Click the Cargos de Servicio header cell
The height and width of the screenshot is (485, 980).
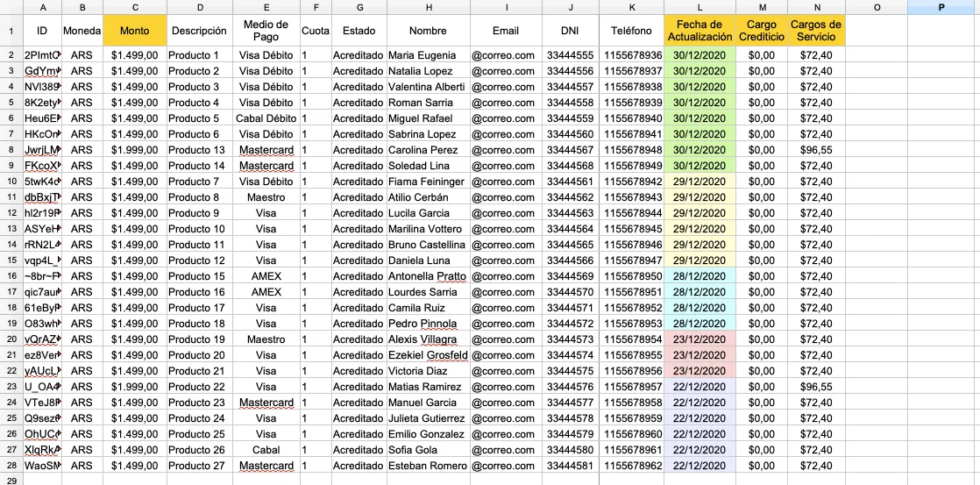(x=815, y=31)
